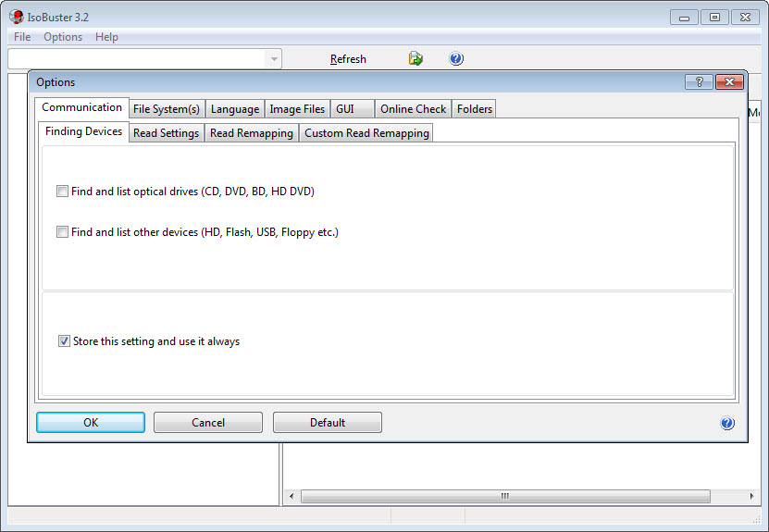This screenshot has width=769, height=532.
Task: Switch to the Folders tab
Action: click(474, 109)
